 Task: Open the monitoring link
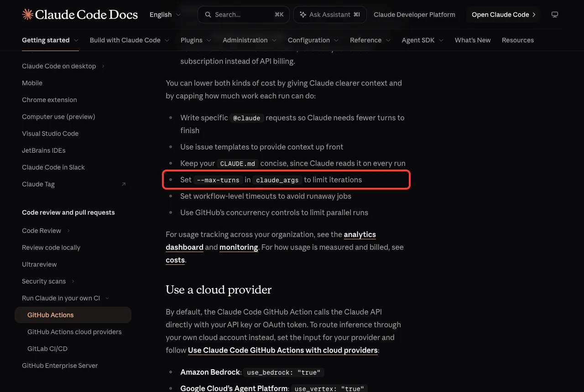click(239, 247)
